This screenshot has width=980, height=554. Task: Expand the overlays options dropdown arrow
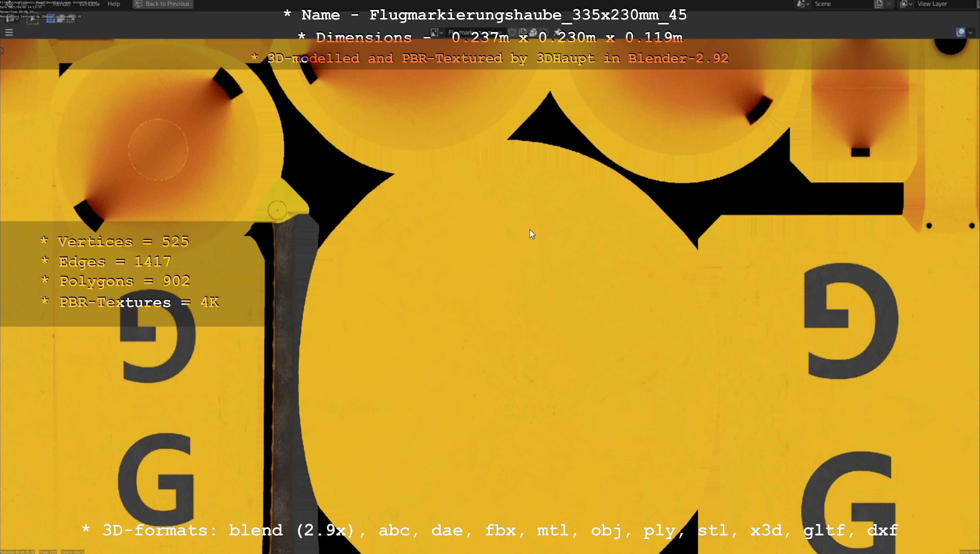pyautogui.click(x=971, y=33)
